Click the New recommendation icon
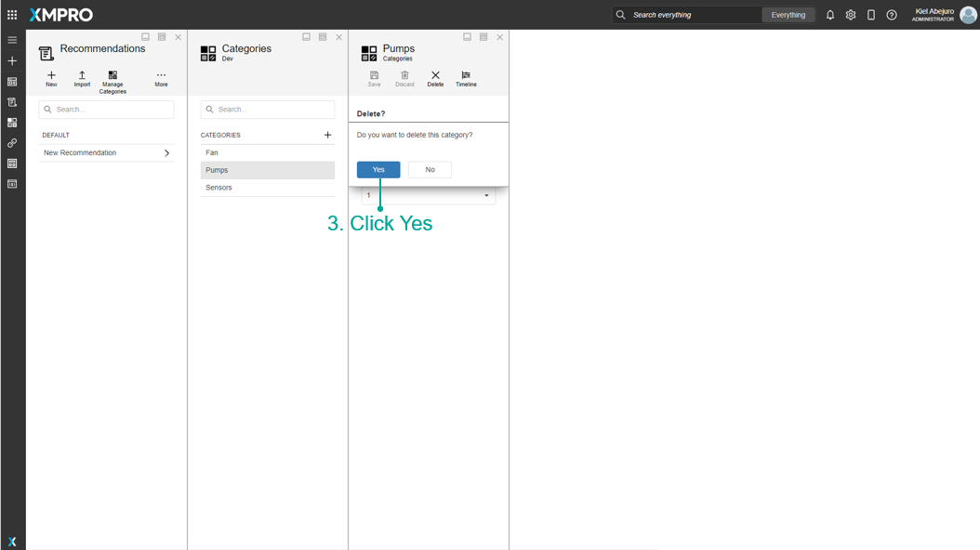 [51, 76]
